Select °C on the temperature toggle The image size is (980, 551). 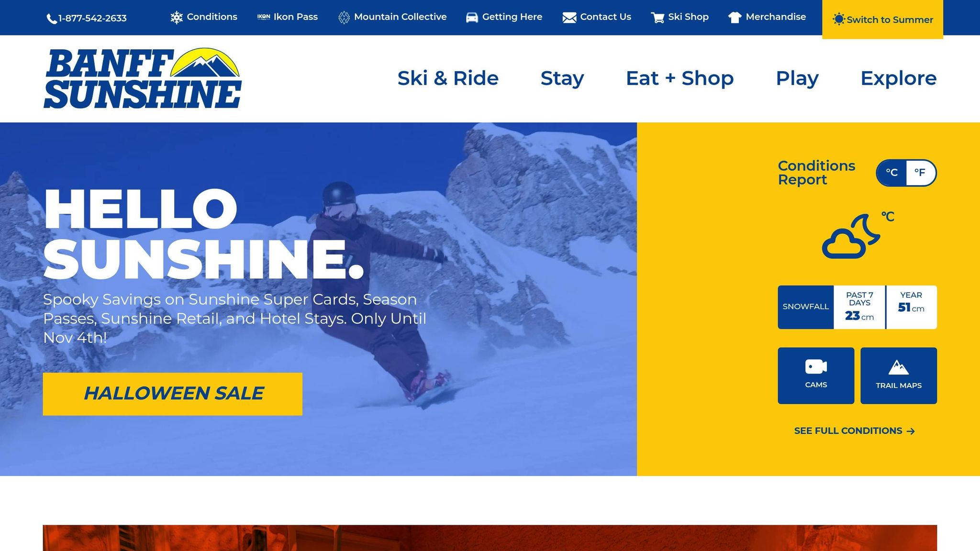point(891,173)
